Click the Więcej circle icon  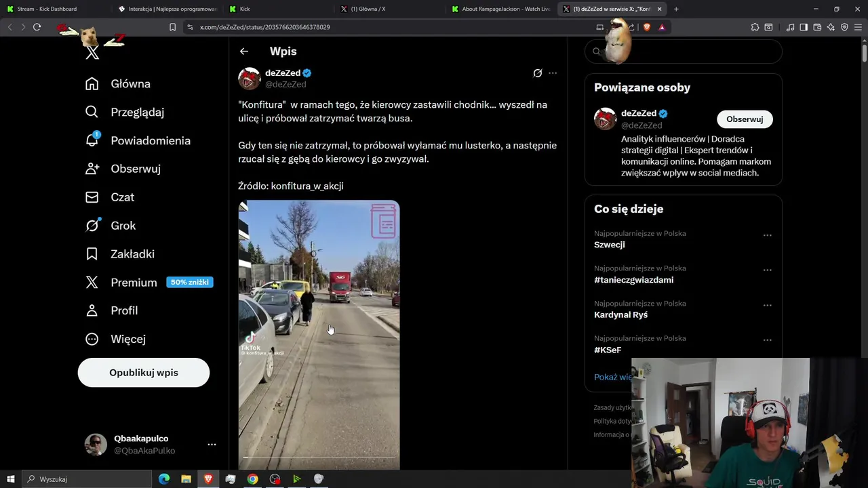pyautogui.click(x=92, y=339)
